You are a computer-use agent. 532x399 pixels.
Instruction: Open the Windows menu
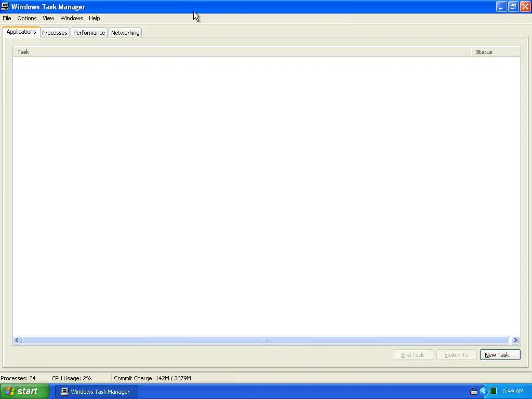pyautogui.click(x=72, y=18)
